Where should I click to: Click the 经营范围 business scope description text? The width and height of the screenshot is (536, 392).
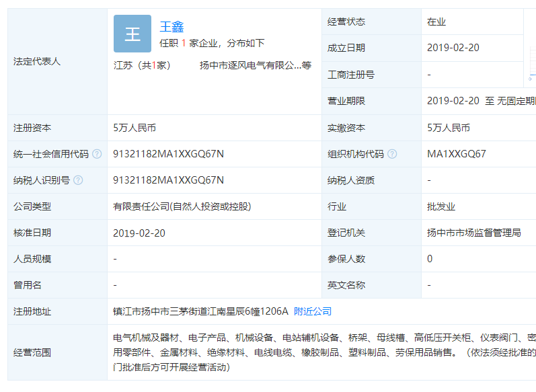coord(323,352)
